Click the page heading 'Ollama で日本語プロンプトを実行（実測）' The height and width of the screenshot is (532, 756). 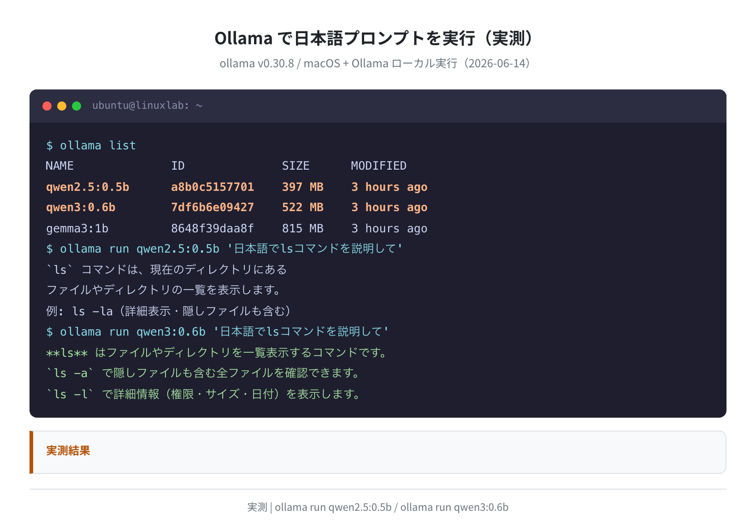[378, 38]
